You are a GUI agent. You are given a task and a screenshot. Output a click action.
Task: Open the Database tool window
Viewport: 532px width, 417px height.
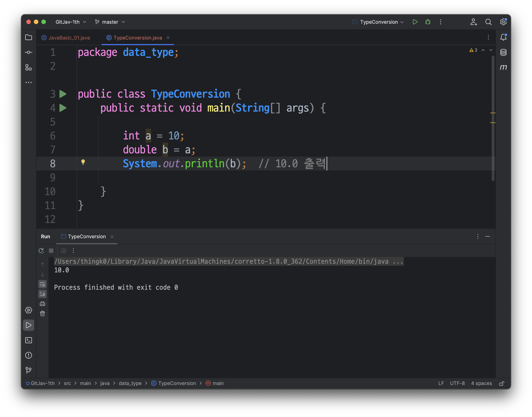503,52
